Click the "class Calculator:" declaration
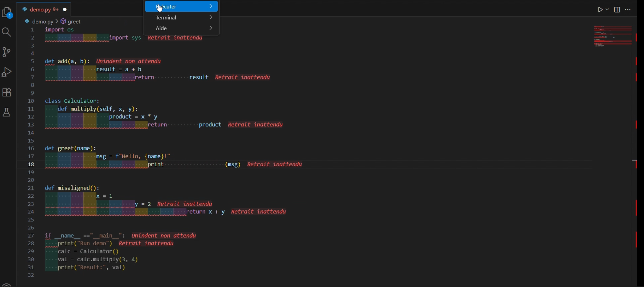Screen dimensions: 644x287 point(72,101)
